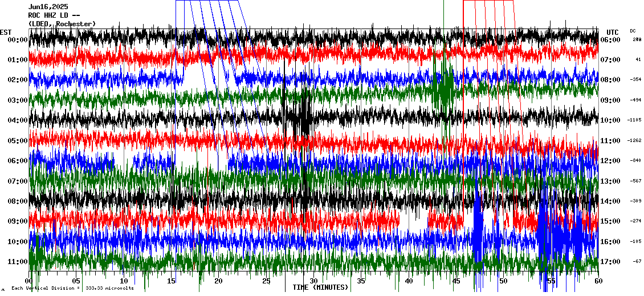
Task: Select the 07:00 EST row label
Action: 17,181
